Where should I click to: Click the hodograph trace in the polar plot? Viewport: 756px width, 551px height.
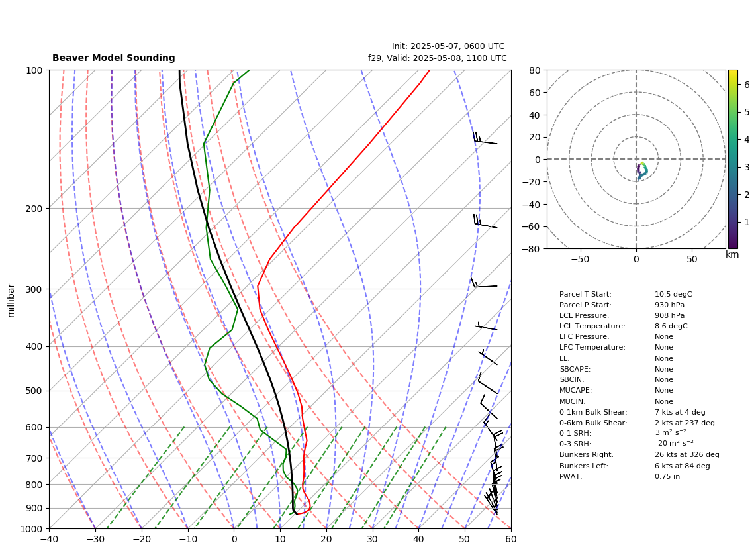(641, 172)
